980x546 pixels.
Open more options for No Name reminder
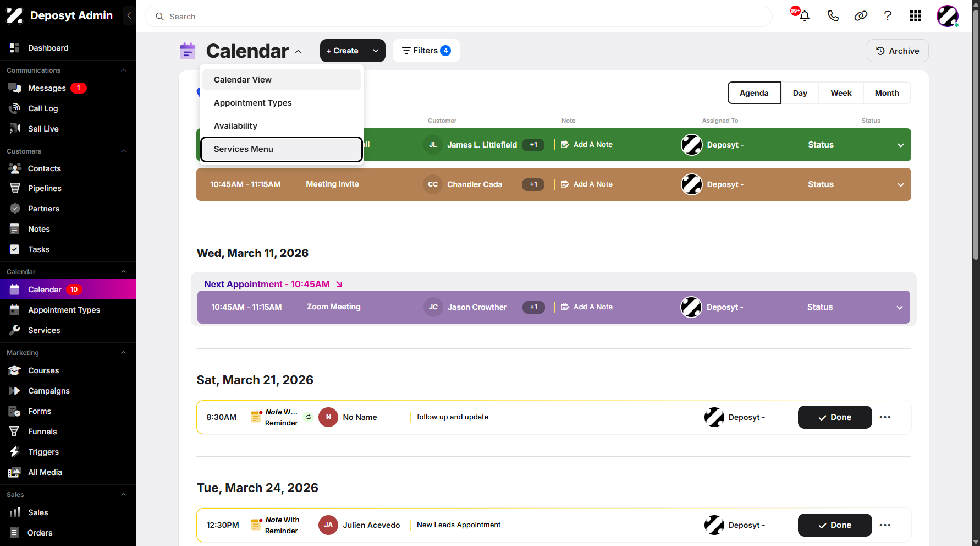[885, 417]
